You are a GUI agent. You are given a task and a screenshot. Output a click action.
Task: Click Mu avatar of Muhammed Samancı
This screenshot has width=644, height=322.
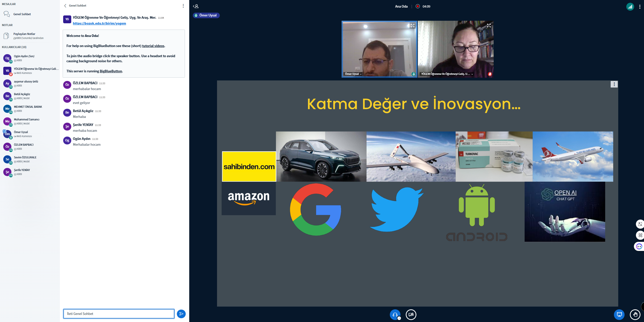[7, 121]
